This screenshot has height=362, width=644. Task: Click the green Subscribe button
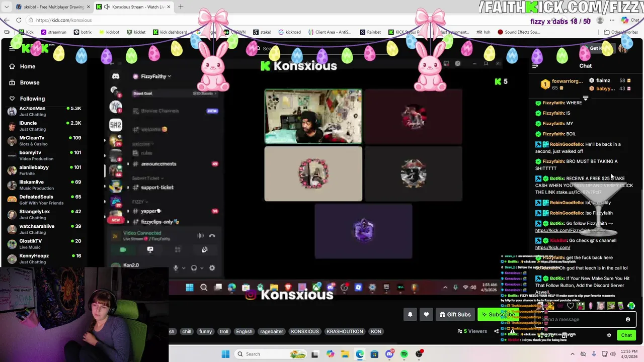497,315
